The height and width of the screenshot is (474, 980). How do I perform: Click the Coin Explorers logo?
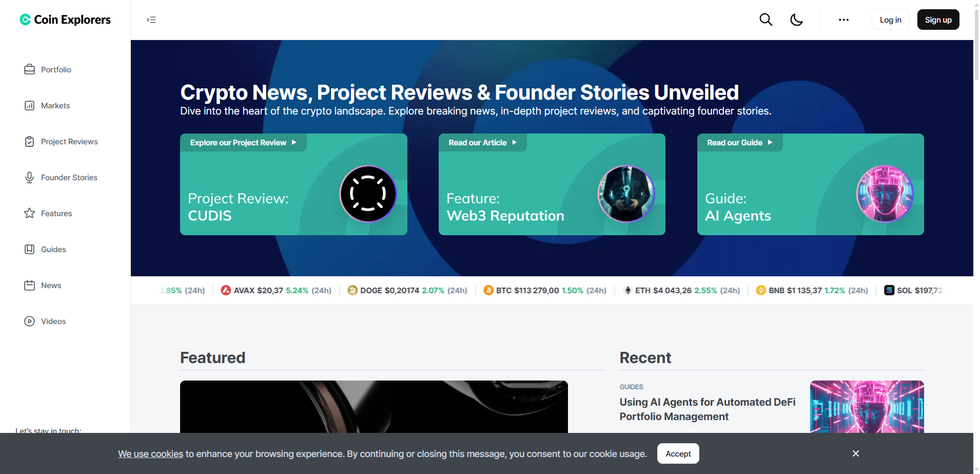[x=65, y=20]
